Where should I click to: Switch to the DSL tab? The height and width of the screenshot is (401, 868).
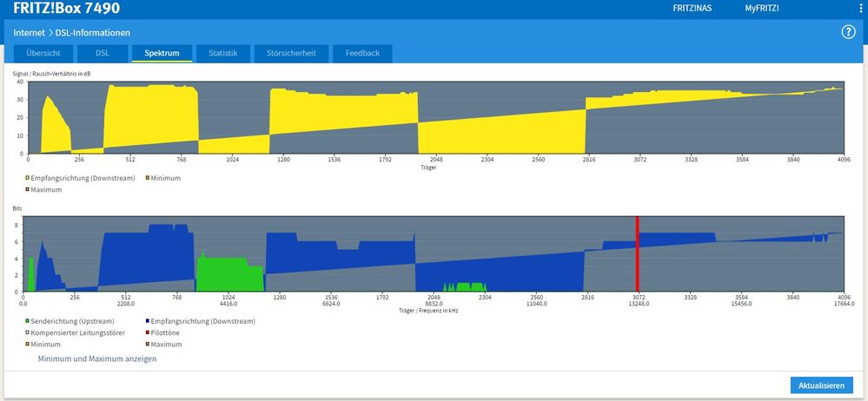[x=103, y=54]
